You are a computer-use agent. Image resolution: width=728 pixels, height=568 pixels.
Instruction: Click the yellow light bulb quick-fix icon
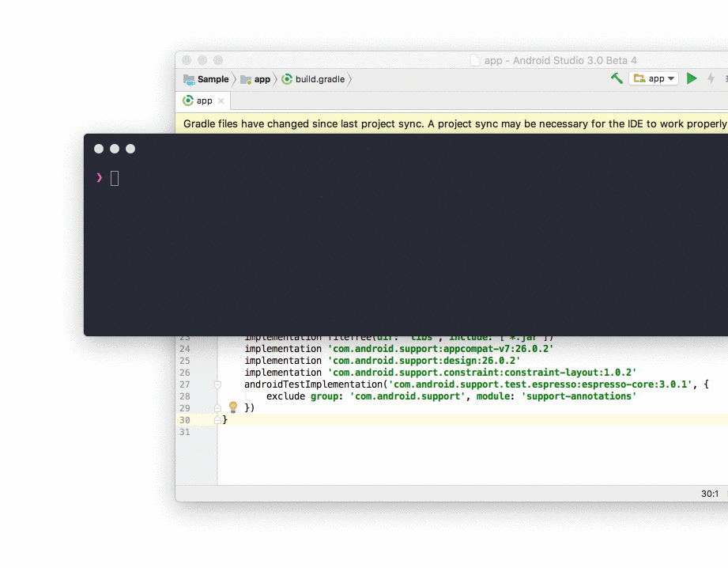(233, 407)
